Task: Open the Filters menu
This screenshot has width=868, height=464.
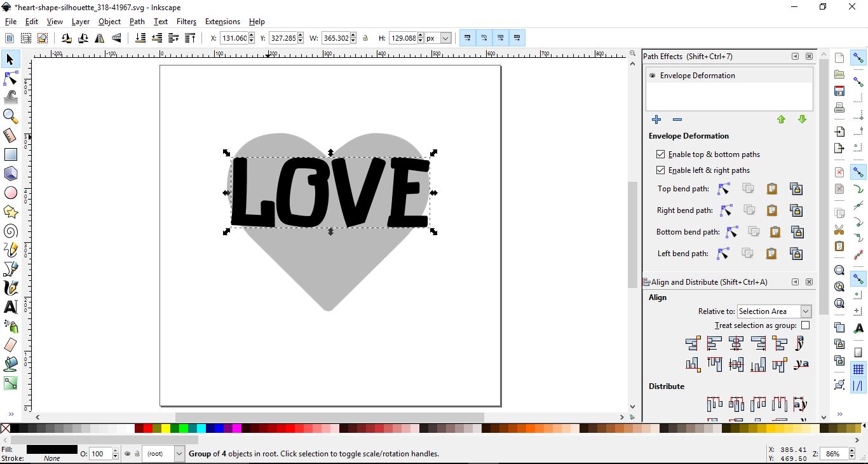Action: (186, 21)
